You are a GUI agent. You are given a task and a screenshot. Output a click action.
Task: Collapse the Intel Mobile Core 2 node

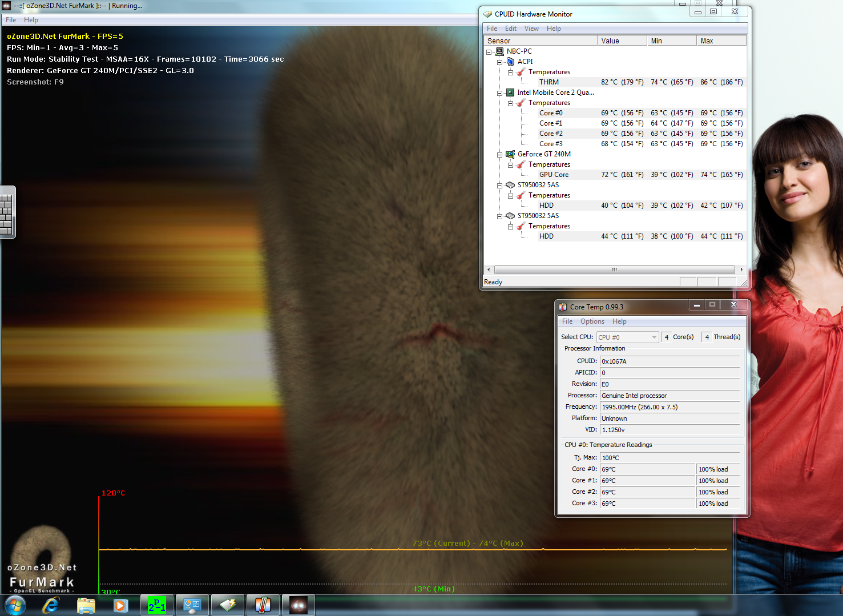pyautogui.click(x=500, y=93)
